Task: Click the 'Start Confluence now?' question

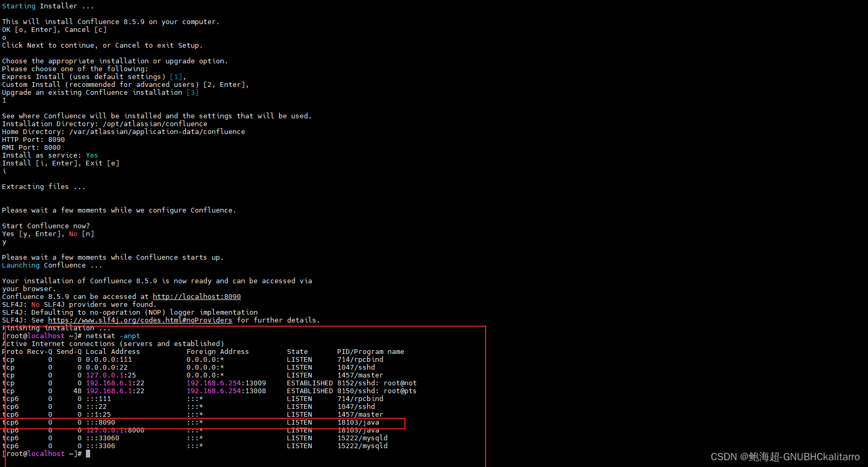Action: point(46,226)
